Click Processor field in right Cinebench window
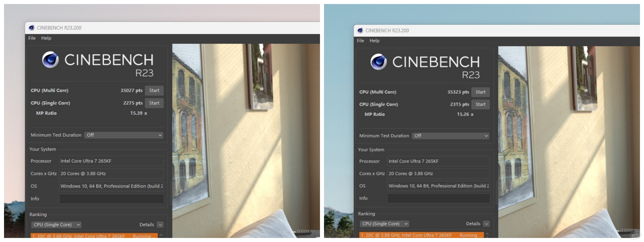This screenshot has height=242, width=644. pyautogui.click(x=439, y=161)
